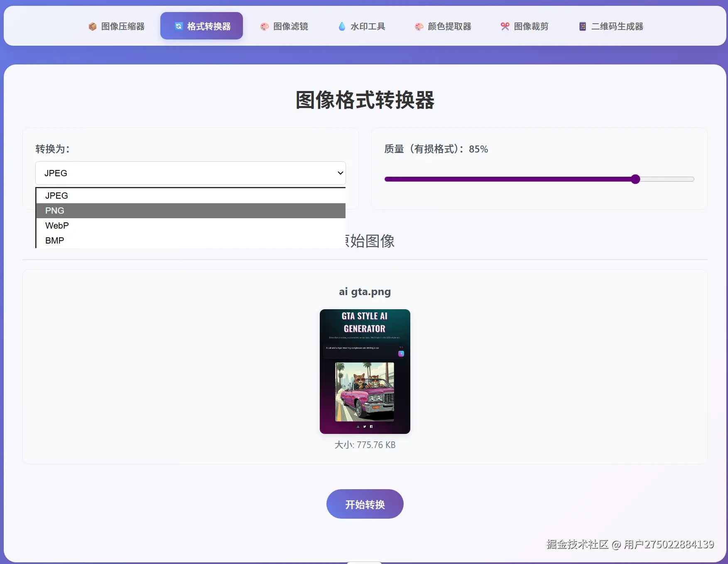Click the ai gta.png image preview
This screenshot has width=728, height=564.
365,371
